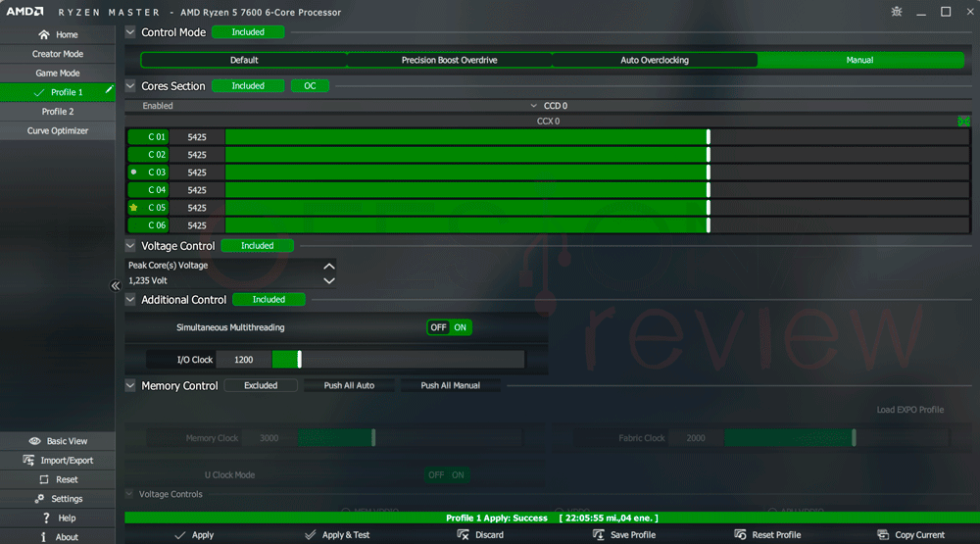Select Precision Boost Overdrive mode

click(x=450, y=60)
